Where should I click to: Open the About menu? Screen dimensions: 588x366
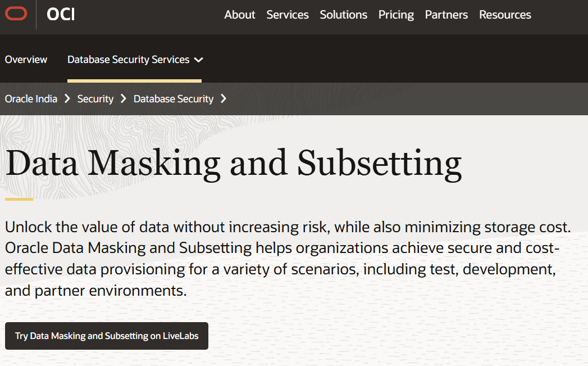tap(240, 15)
